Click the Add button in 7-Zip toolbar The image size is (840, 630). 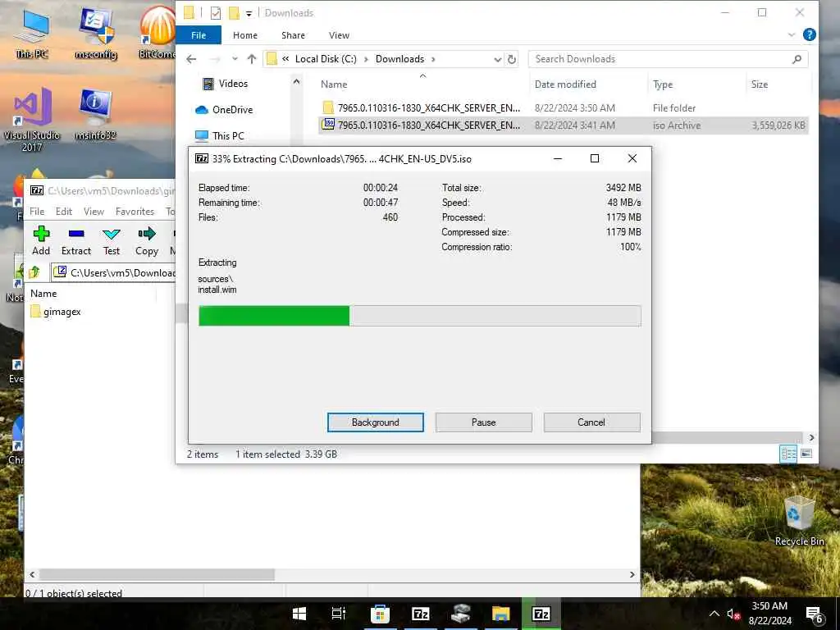(x=41, y=240)
